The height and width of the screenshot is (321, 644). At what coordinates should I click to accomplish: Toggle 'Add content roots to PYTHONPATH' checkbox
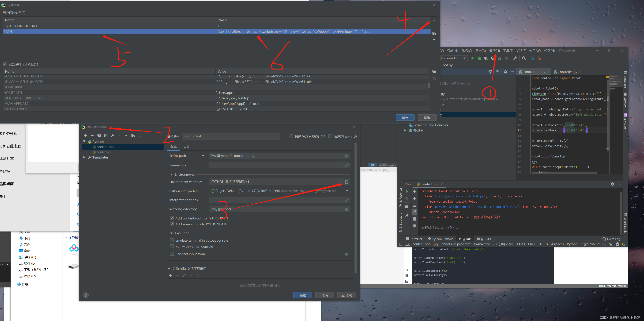(172, 218)
